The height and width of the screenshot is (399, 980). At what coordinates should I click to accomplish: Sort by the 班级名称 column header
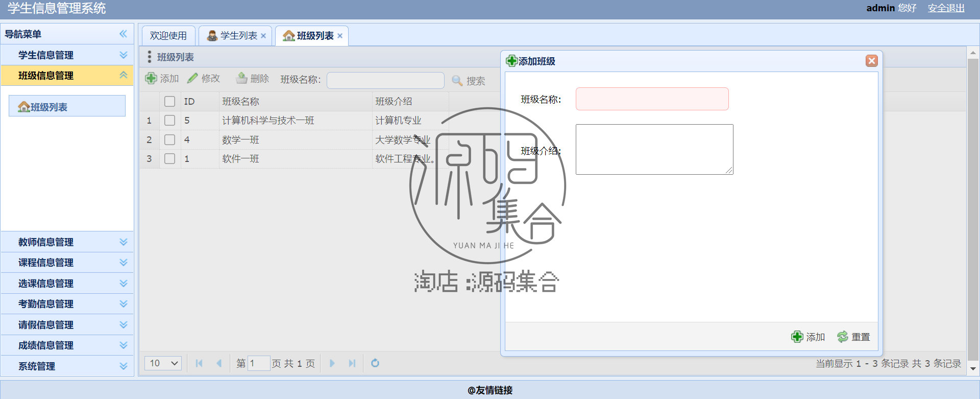295,101
